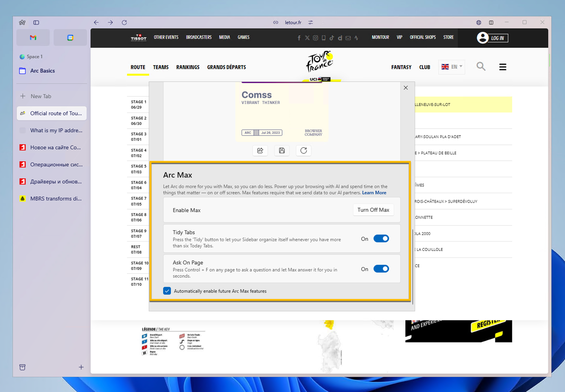Screen dimensions: 565x392
Task: Follow the Learn More link
Action: [374, 193]
